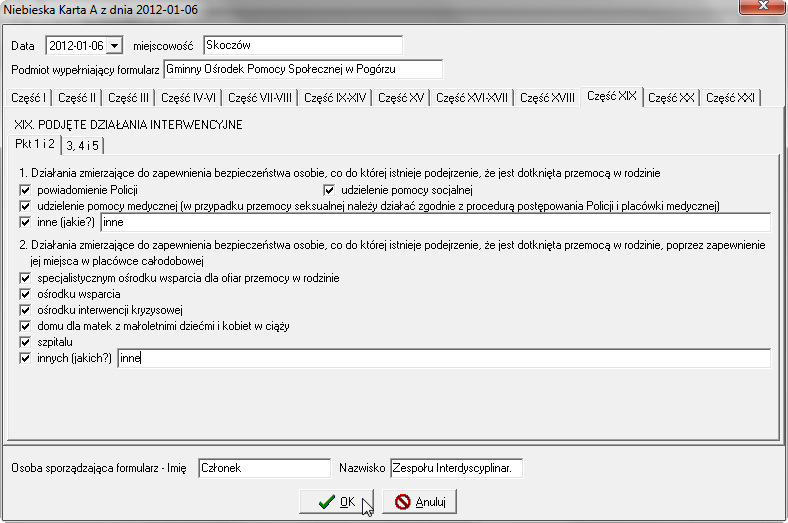
Task: Click the Podmiot wypełniający formularz field
Action: coord(303,69)
